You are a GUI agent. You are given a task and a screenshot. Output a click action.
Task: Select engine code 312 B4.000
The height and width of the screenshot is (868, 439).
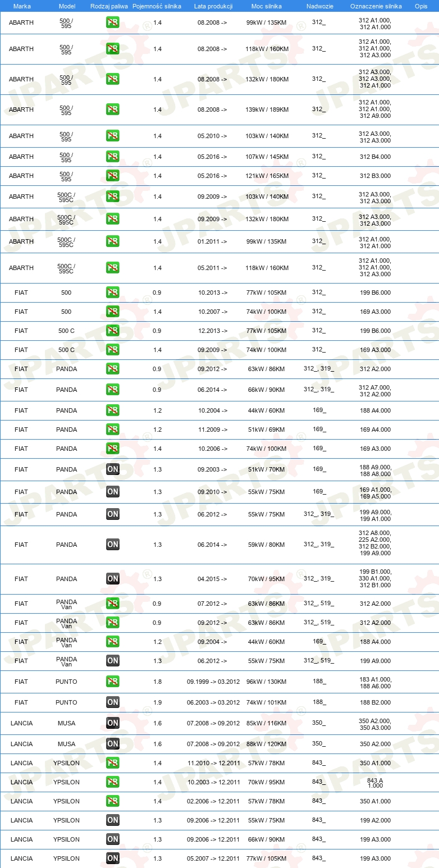pyautogui.click(x=375, y=157)
